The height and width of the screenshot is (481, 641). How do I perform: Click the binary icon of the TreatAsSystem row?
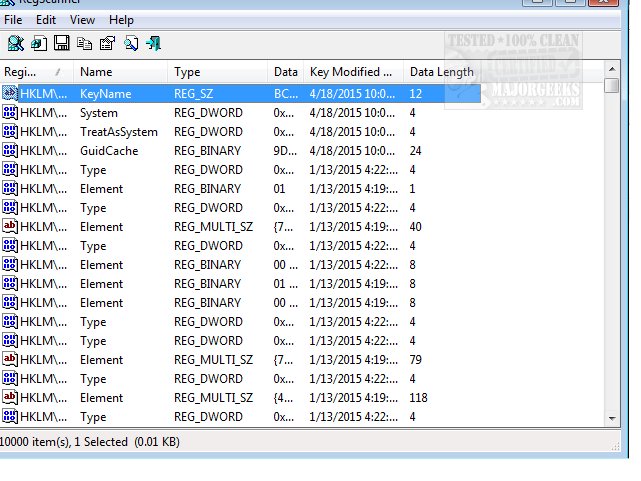tap(10, 131)
